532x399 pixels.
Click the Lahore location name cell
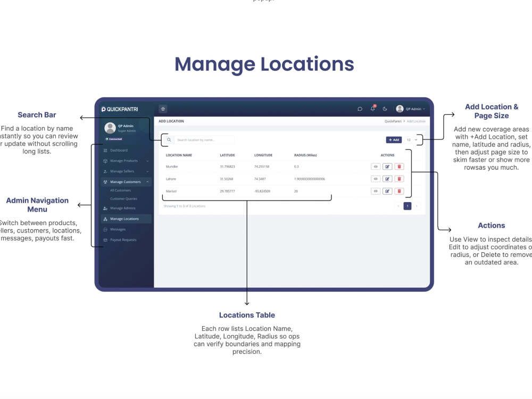click(x=171, y=179)
